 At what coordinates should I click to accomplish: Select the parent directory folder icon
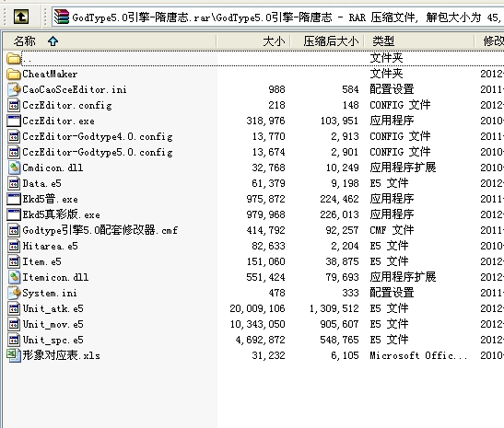tap(14, 58)
